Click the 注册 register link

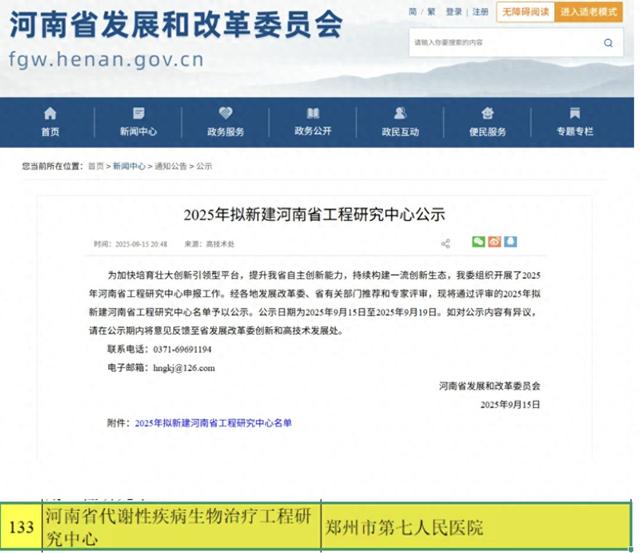click(x=480, y=12)
